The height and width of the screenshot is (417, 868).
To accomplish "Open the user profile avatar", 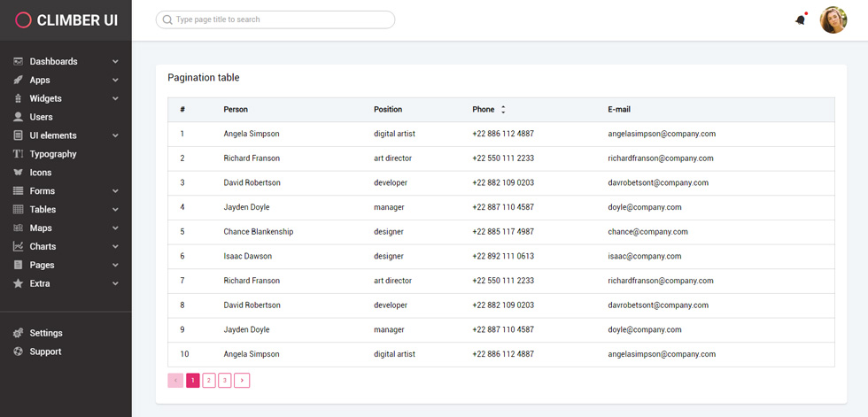I will 833,19.
